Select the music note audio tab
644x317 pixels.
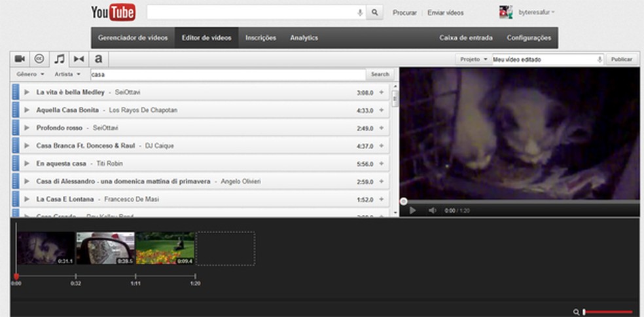[60, 59]
